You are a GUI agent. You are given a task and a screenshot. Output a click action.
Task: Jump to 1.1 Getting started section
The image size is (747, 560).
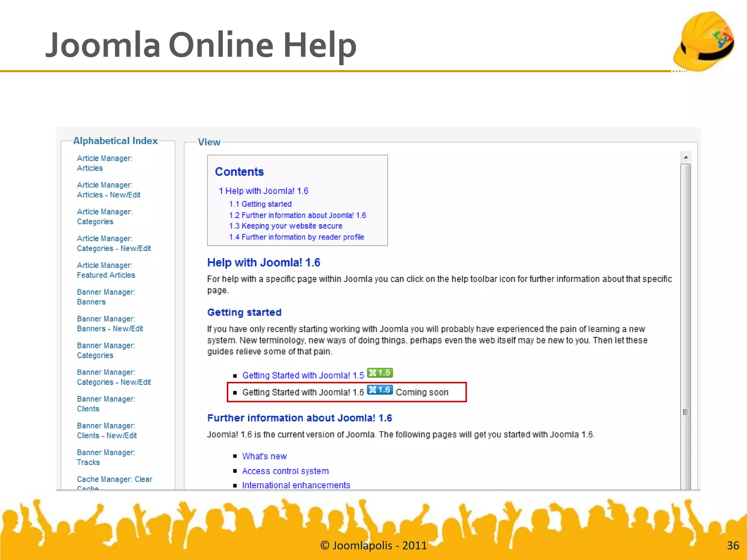[260, 204]
